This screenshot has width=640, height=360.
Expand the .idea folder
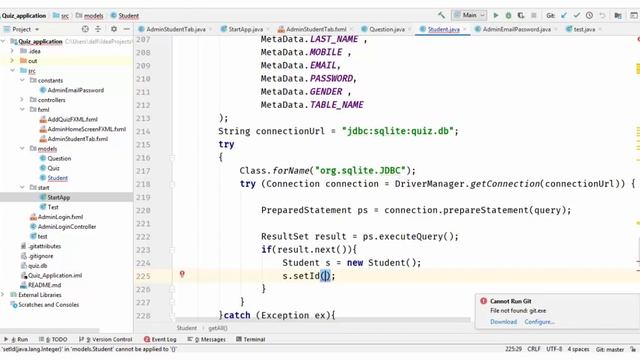[x=12, y=51]
